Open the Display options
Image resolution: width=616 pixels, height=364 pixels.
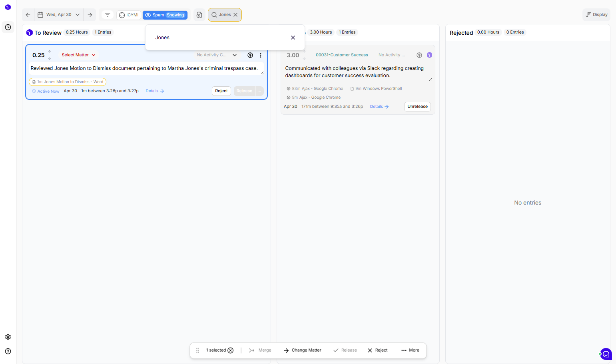click(x=596, y=15)
